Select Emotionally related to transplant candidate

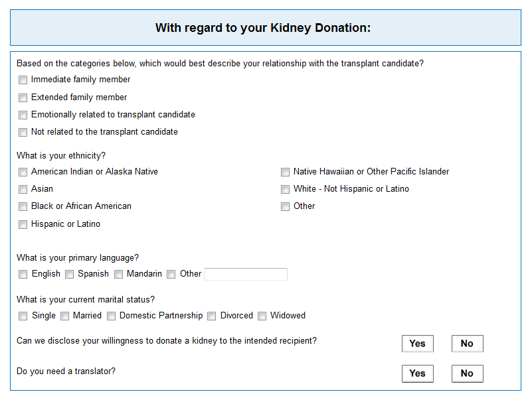[23, 115]
